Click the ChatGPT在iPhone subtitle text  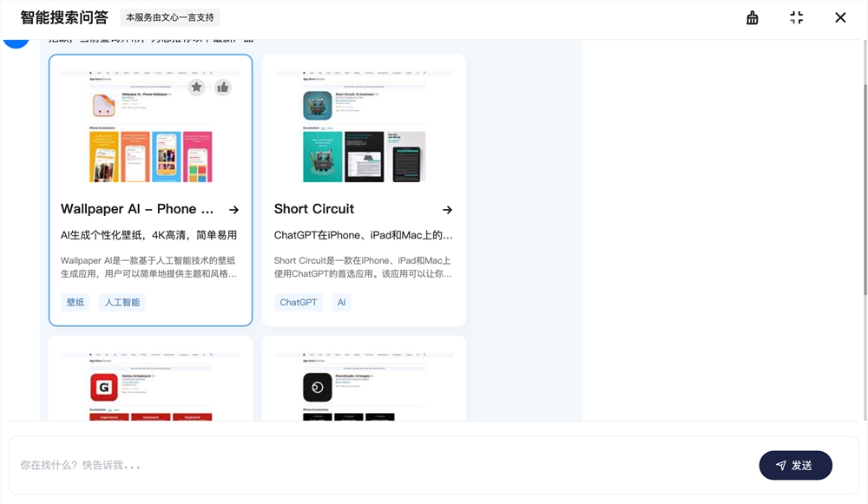click(x=363, y=235)
